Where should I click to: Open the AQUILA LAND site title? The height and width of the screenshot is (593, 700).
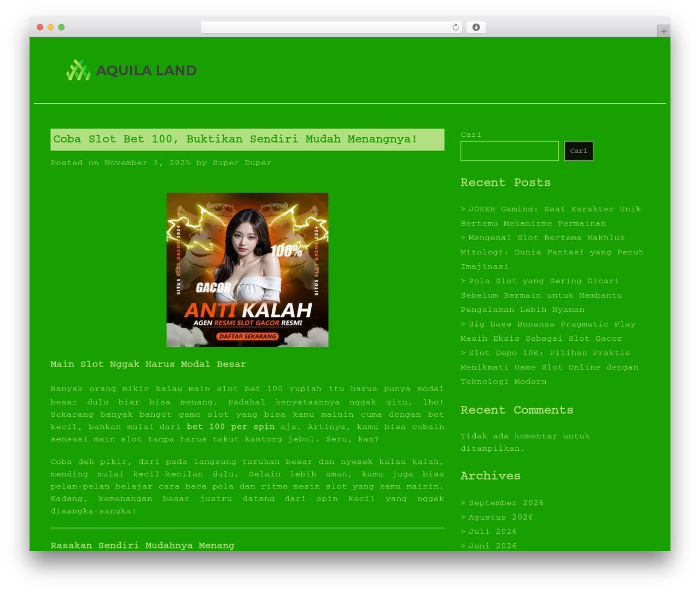[x=146, y=70]
